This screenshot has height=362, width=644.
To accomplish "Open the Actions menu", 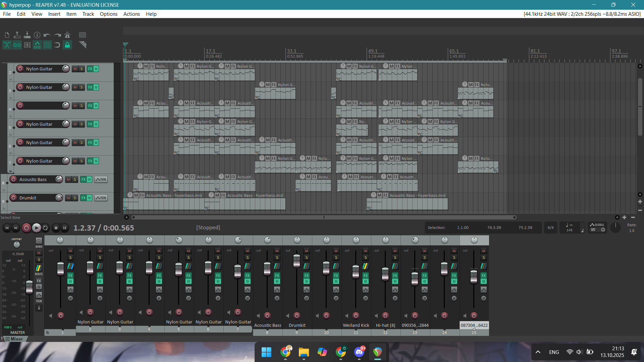I will [131, 14].
